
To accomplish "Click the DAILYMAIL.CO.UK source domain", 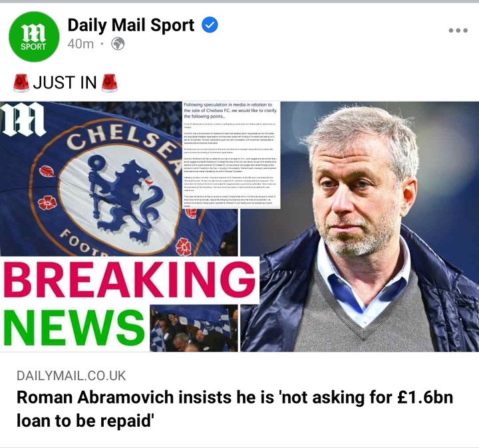I will [x=71, y=376].
